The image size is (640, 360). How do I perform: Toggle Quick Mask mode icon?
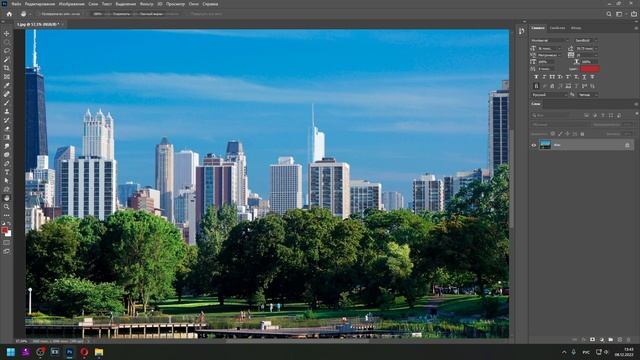click(7, 243)
